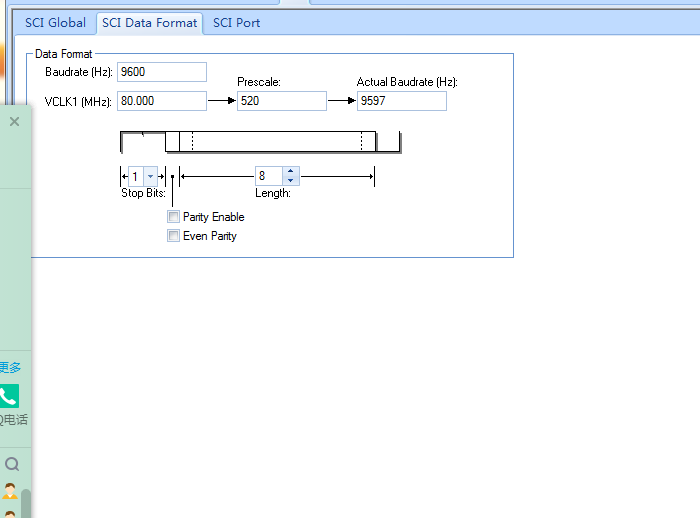Image resolution: width=700 pixels, height=518 pixels.
Task: Select the SCI Data Format tab
Action: pos(150,23)
